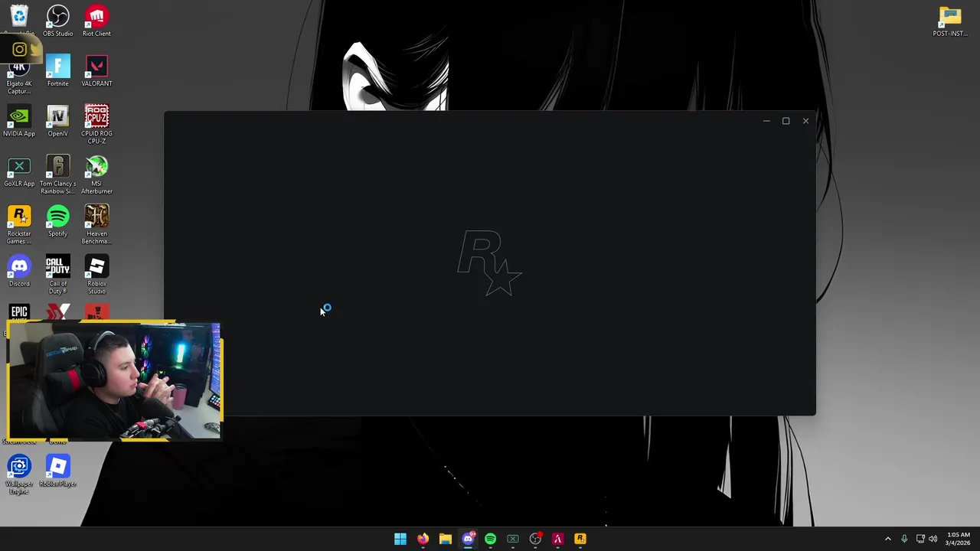
Task: Select Rockstar Games Launcher desktop shortcut
Action: point(19,225)
